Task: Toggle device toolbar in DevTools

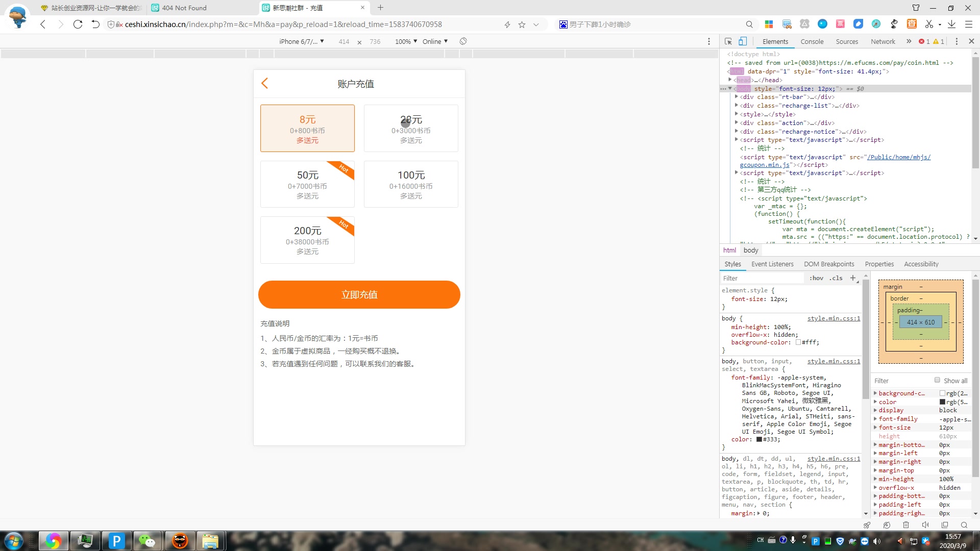Action: tap(743, 41)
